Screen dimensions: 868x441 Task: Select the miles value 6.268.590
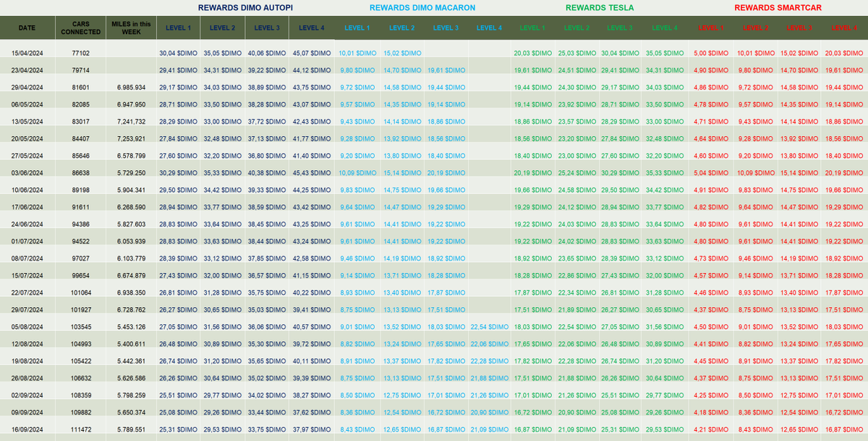click(x=131, y=207)
